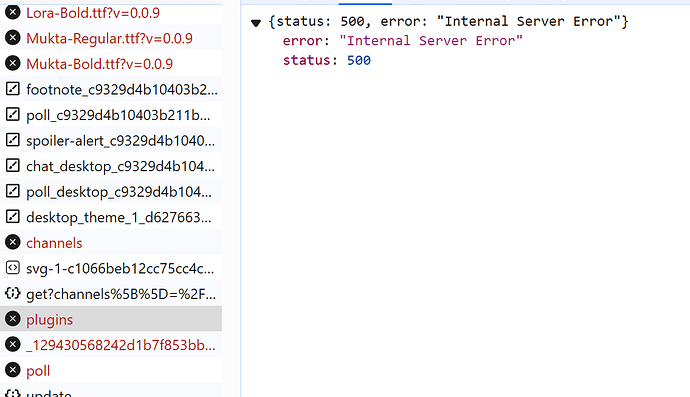Select the failed poll request
Viewport: 690px width, 397px height.
pyautogui.click(x=111, y=370)
